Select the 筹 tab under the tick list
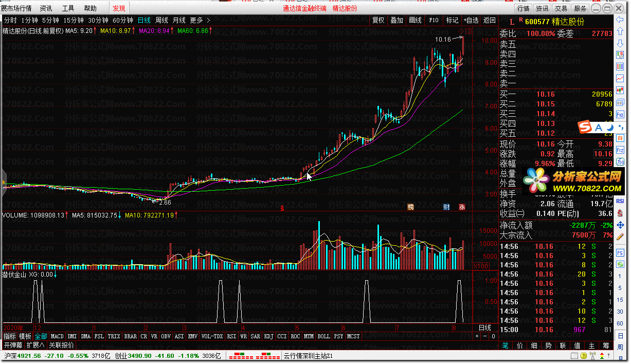Image resolution: width=631 pixels, height=364 pixels. tap(605, 345)
